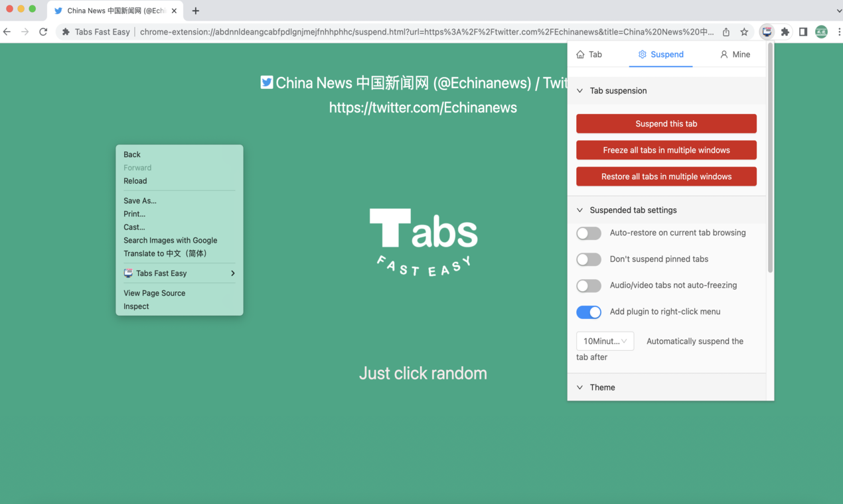The width and height of the screenshot is (843, 504).
Task: Click the extension puzzle icon in address bar
Action: tap(66, 32)
